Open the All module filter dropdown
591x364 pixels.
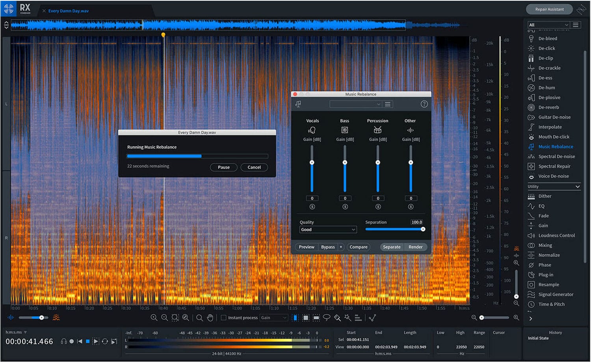[x=548, y=25]
